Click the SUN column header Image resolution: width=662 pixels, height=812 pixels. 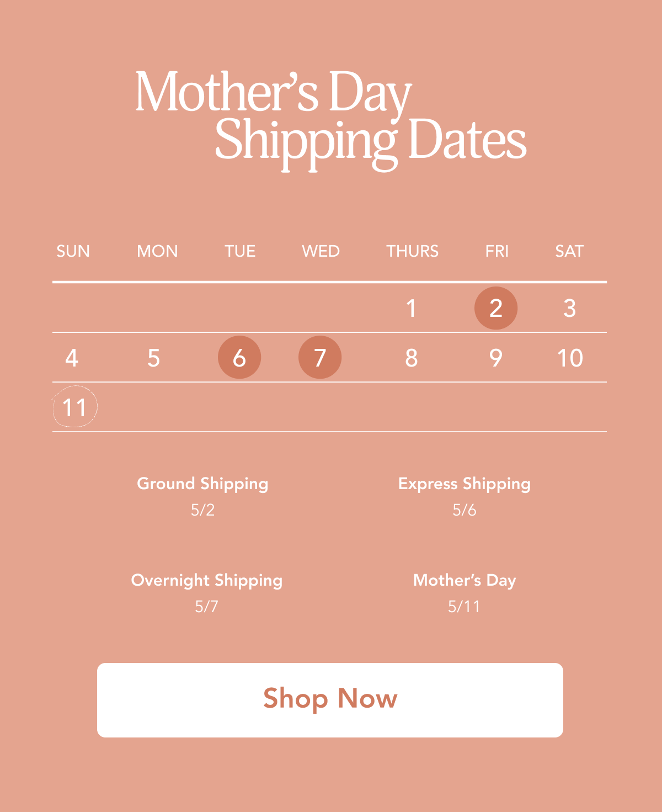coord(73,251)
